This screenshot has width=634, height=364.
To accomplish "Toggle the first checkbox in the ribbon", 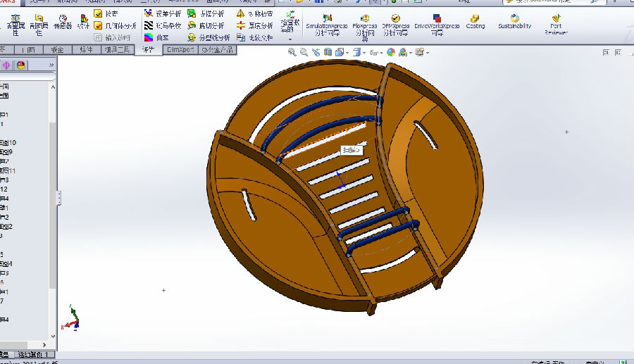I will point(98,13).
